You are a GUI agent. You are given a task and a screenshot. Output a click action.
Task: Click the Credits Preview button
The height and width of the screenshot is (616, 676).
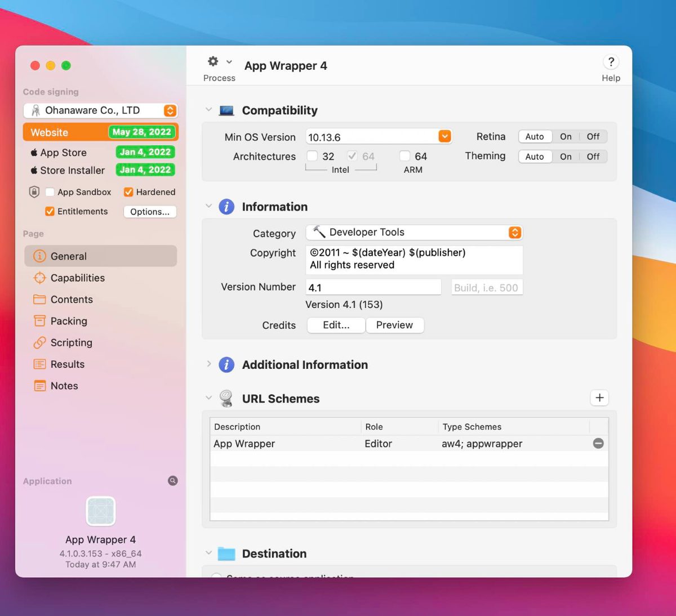(394, 325)
